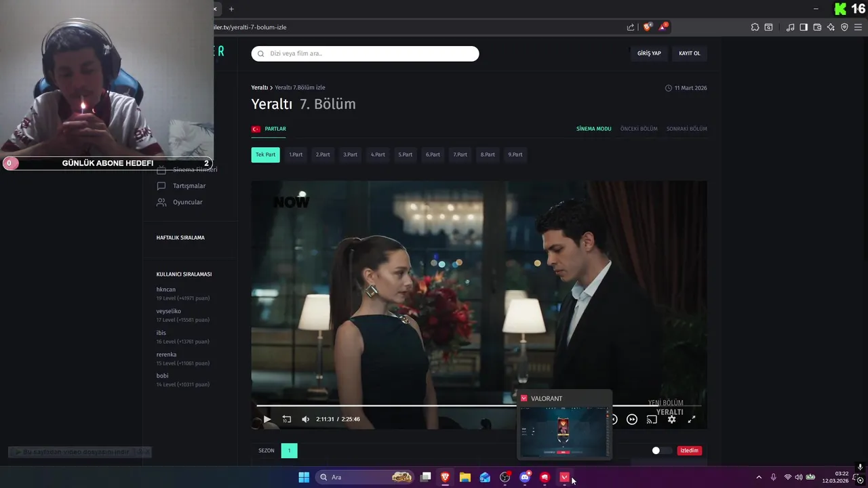Viewport: 868px width, 488px height.
Task: Open user bobi in ranking list
Action: (163, 375)
